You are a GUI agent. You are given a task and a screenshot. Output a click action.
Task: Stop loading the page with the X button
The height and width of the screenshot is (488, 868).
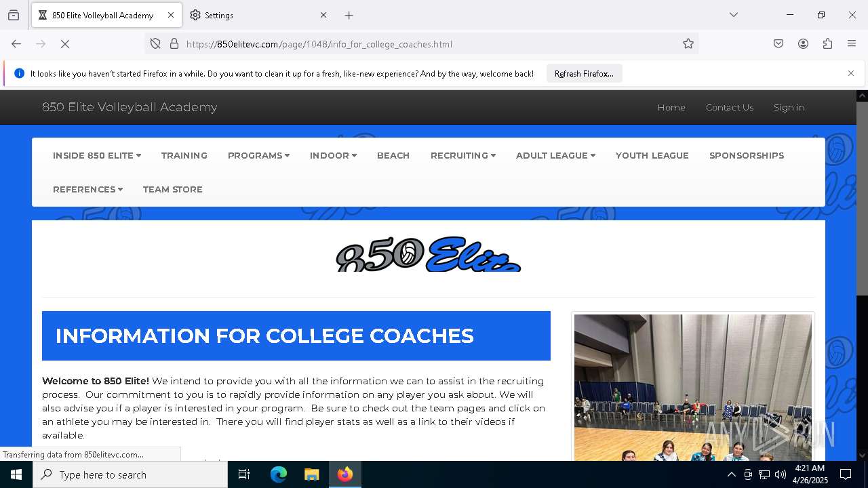[65, 44]
